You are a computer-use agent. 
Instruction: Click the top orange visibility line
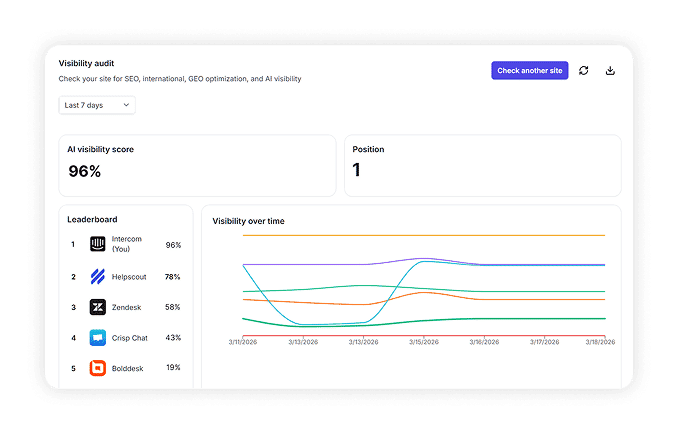coord(424,236)
